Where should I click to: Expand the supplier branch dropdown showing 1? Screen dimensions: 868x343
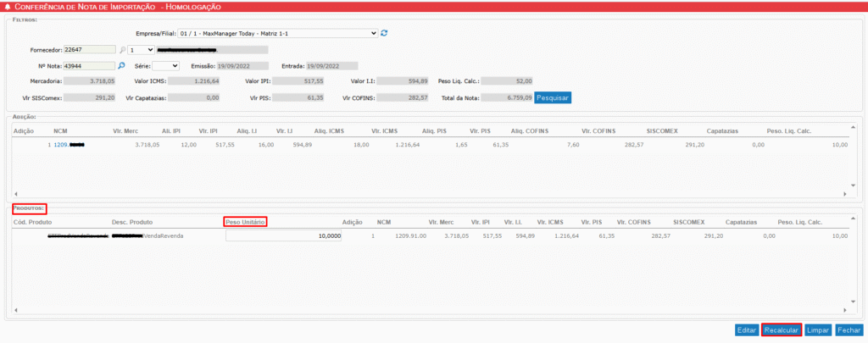point(141,50)
